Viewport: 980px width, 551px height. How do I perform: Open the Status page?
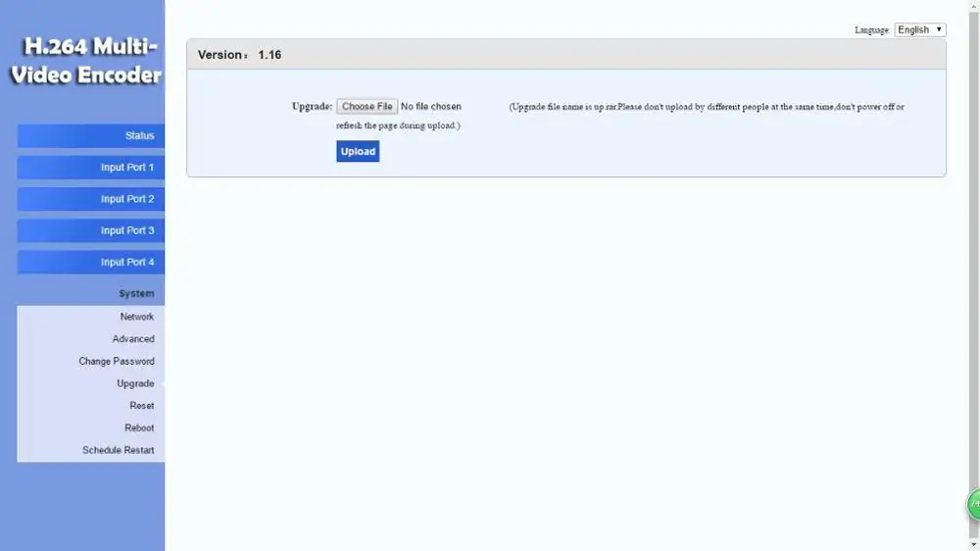click(x=90, y=135)
